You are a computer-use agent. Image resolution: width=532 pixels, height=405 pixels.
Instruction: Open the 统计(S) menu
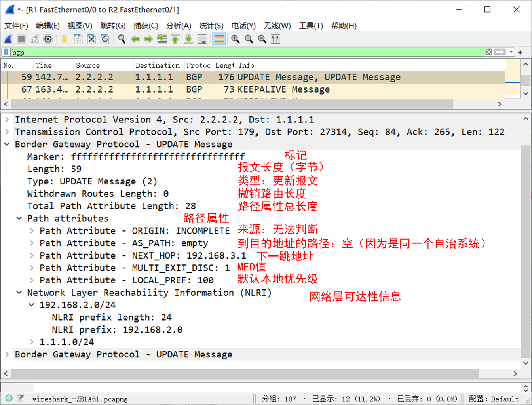(x=211, y=26)
